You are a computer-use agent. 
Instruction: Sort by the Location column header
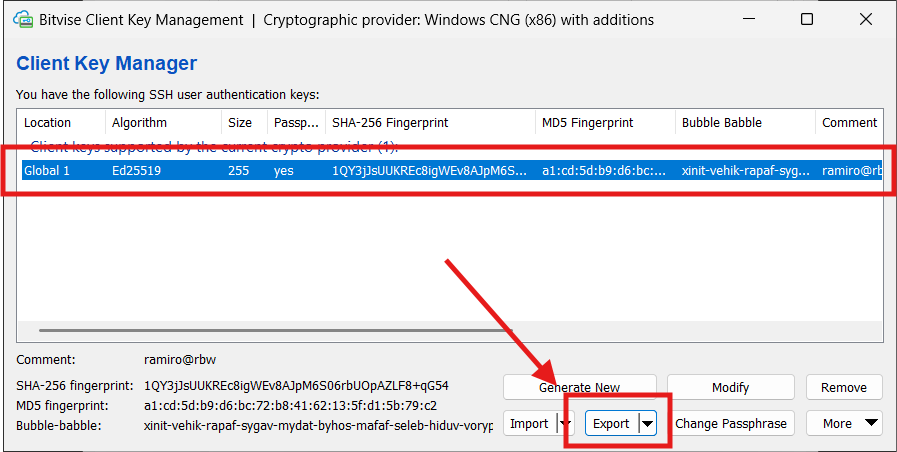point(61,122)
